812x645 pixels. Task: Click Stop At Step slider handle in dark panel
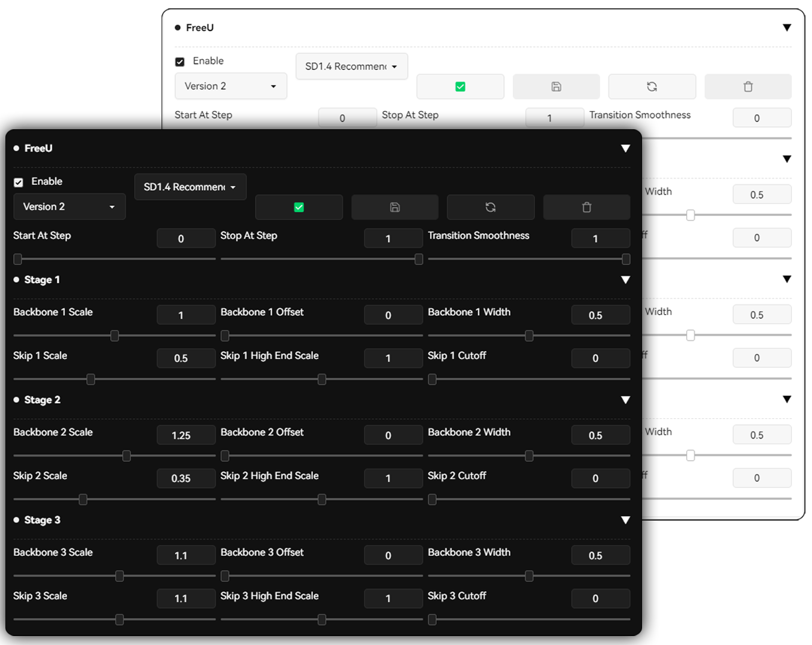click(419, 259)
